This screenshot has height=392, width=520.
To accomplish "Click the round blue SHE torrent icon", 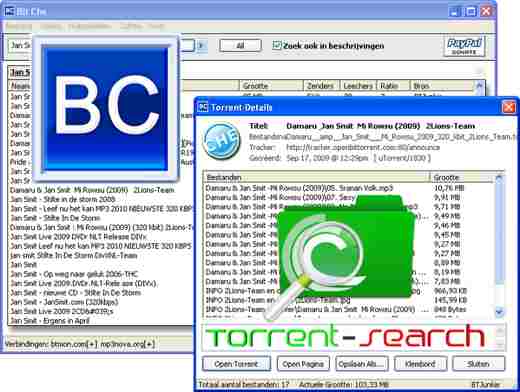I will tap(221, 140).
